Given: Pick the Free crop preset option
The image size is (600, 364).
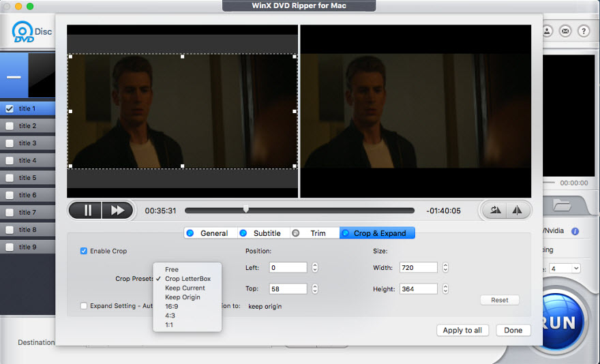Looking at the screenshot, I should coord(172,270).
